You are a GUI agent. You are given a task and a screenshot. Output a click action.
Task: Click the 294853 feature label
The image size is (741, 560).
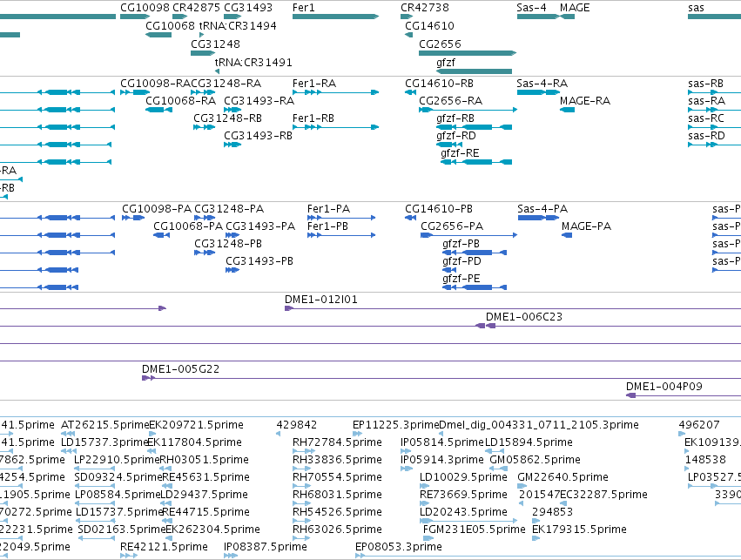point(552,512)
